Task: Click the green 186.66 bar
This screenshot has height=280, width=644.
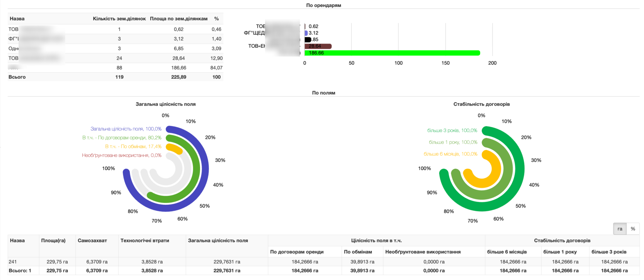Action: point(392,53)
